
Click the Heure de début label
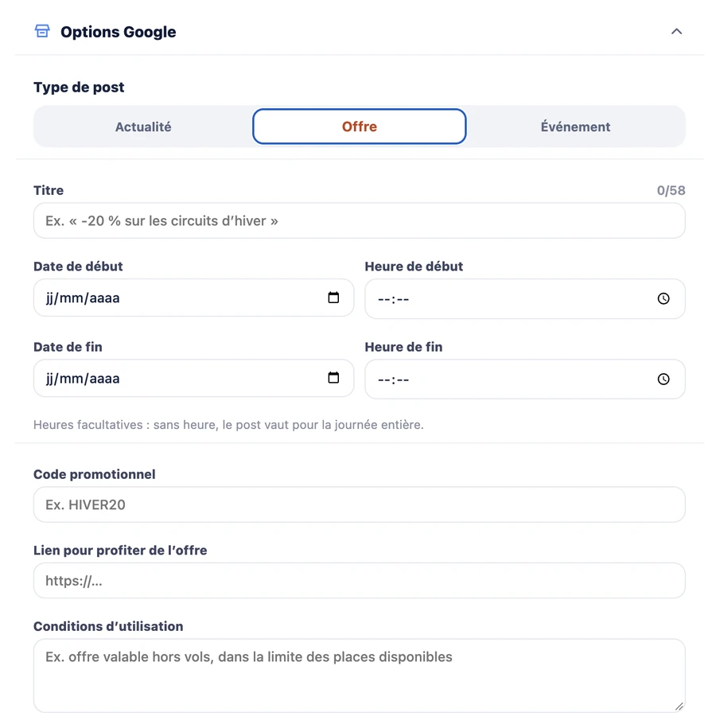414,267
